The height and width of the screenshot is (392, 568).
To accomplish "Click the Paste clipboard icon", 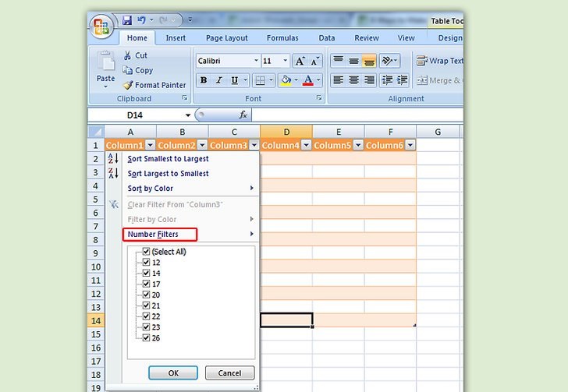I will pyautogui.click(x=105, y=62).
